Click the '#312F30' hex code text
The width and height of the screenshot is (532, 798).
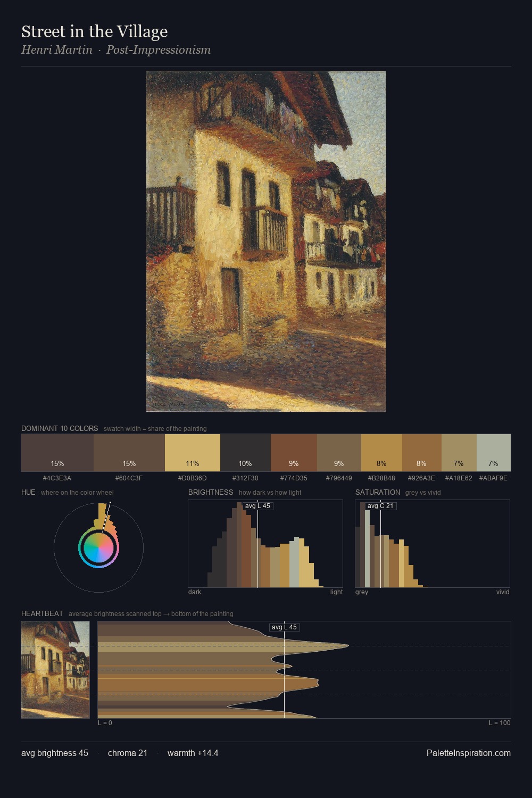point(245,478)
